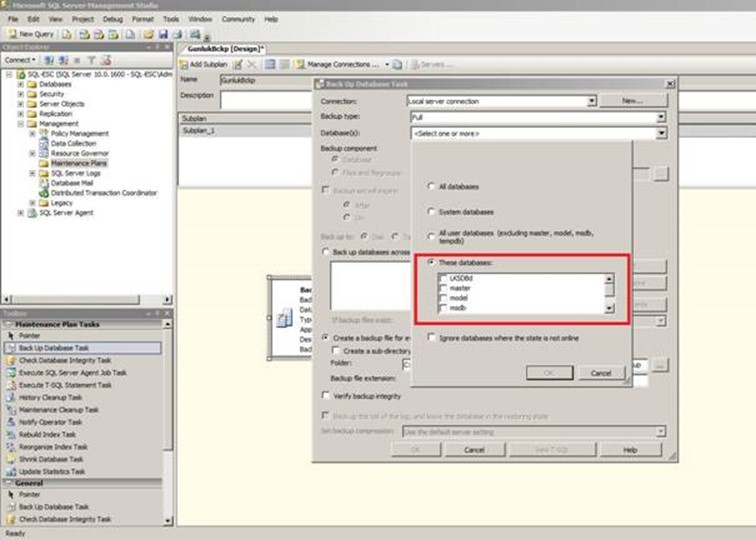The height and width of the screenshot is (539, 756).
Task: Open the Project menu
Action: tap(83, 19)
